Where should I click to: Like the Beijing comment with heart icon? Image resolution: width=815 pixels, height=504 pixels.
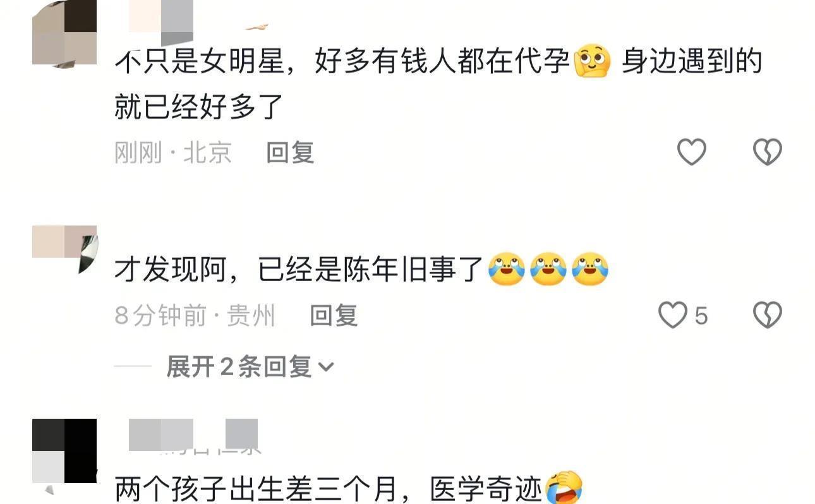pos(691,152)
